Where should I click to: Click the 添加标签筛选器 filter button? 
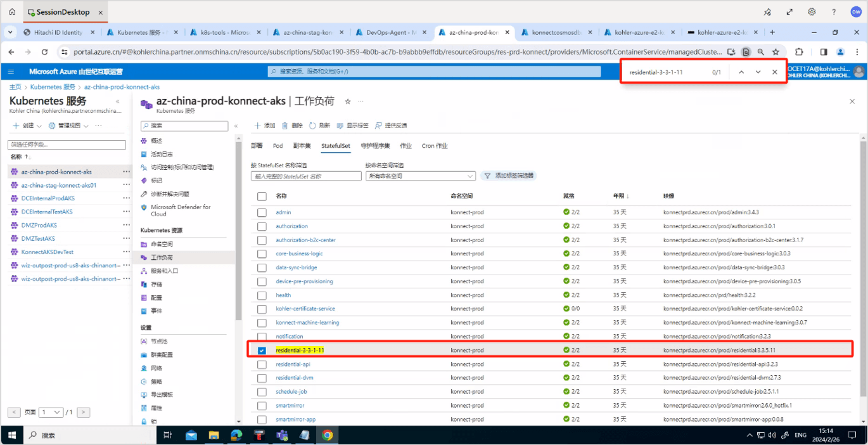[509, 176]
